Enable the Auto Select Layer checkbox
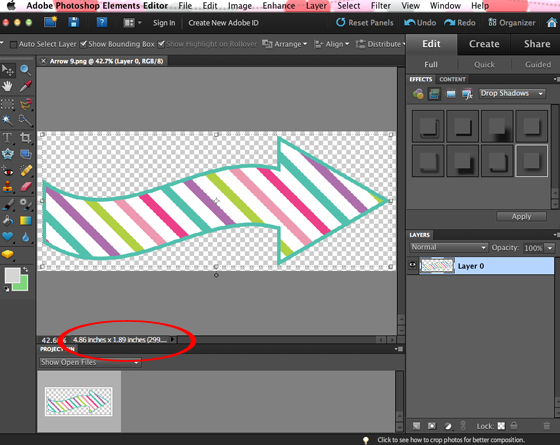The width and height of the screenshot is (560, 445). 13,44
